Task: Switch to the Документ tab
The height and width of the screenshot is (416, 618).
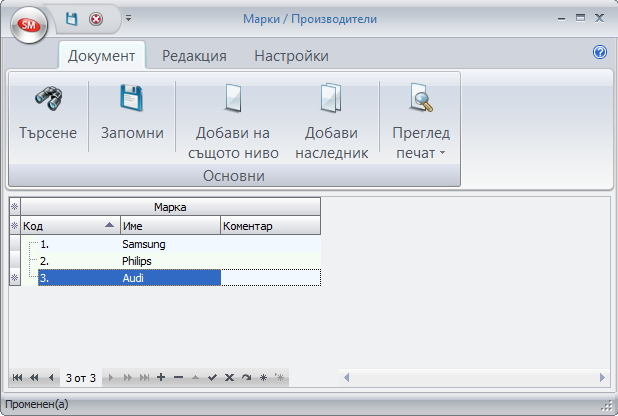Action: pyautogui.click(x=101, y=56)
